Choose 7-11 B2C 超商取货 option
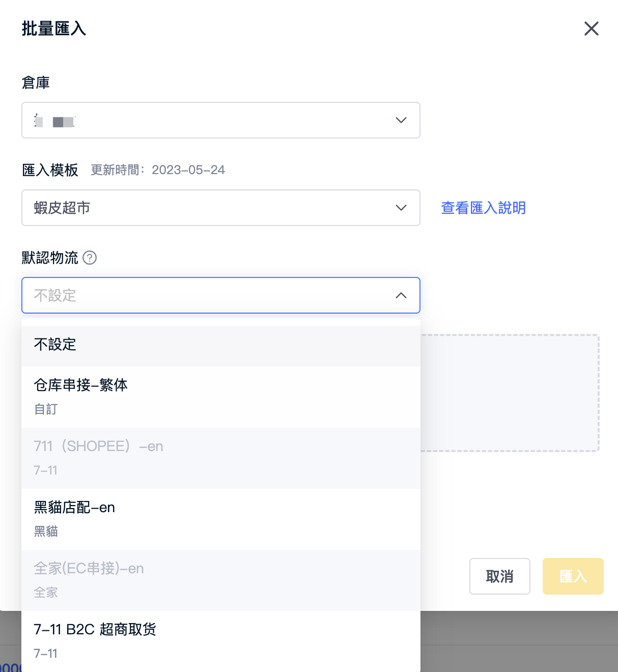Viewport: 618px width, 672px height. (x=221, y=641)
